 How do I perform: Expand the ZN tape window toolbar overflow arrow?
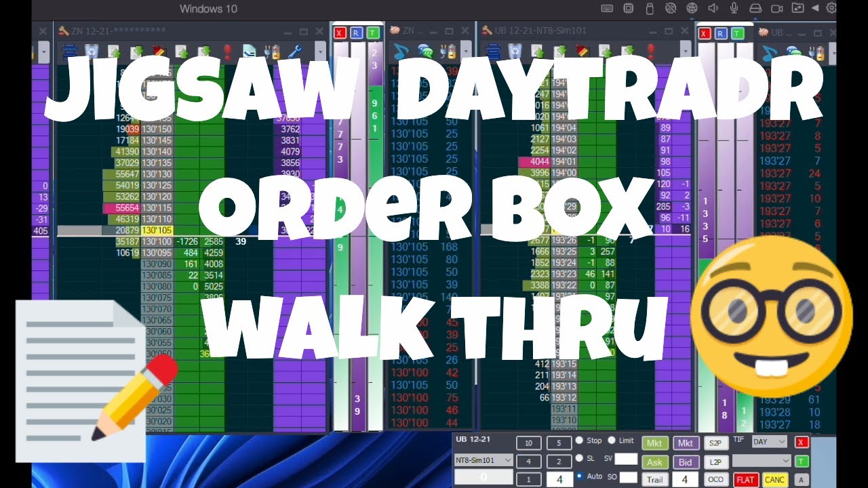tap(465, 52)
